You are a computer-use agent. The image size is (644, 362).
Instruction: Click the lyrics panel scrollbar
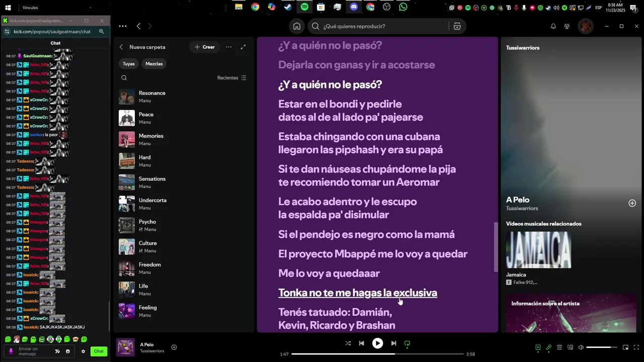pyautogui.click(x=496, y=247)
